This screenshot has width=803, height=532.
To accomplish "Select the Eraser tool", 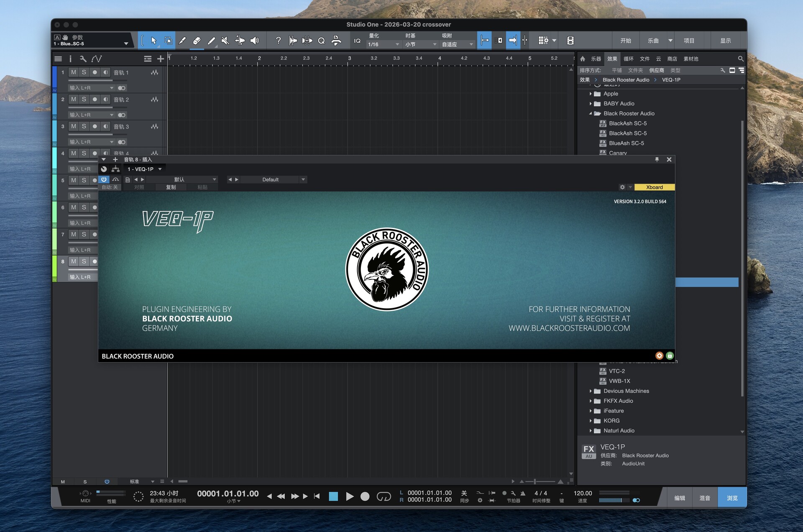I will point(197,41).
